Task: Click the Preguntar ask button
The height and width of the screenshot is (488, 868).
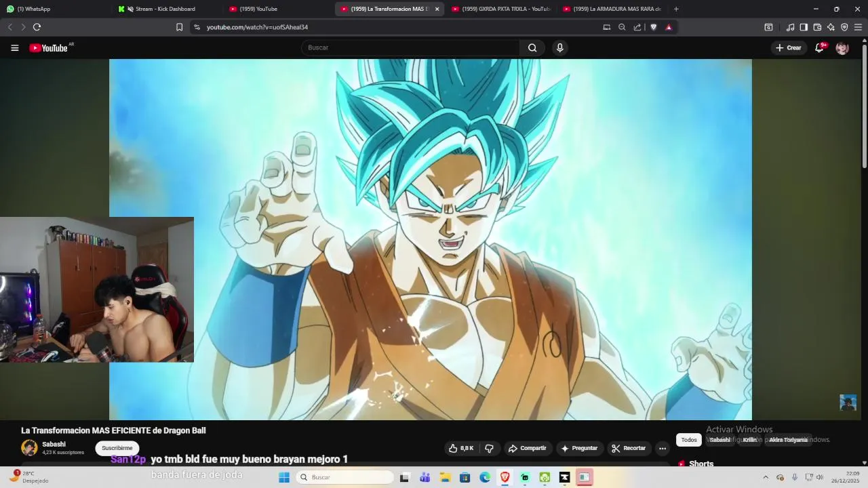Action: coord(580,448)
